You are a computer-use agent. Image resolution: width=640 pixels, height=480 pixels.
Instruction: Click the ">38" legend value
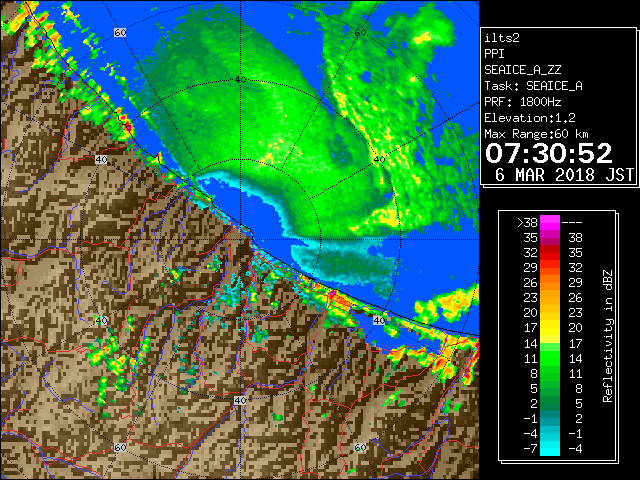coord(527,223)
